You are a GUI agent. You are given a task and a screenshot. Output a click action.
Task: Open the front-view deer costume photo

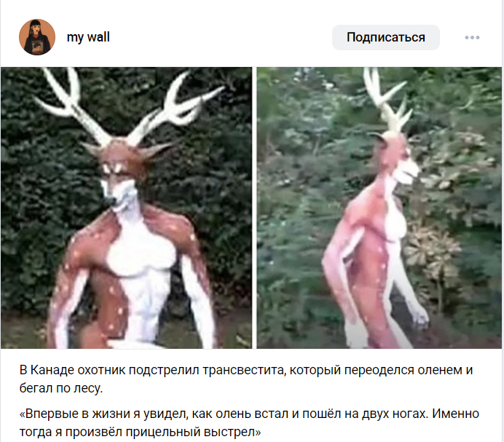126,208
